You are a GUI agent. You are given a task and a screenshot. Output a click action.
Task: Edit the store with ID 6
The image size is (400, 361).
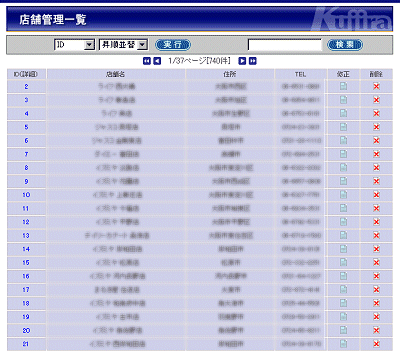[343, 141]
